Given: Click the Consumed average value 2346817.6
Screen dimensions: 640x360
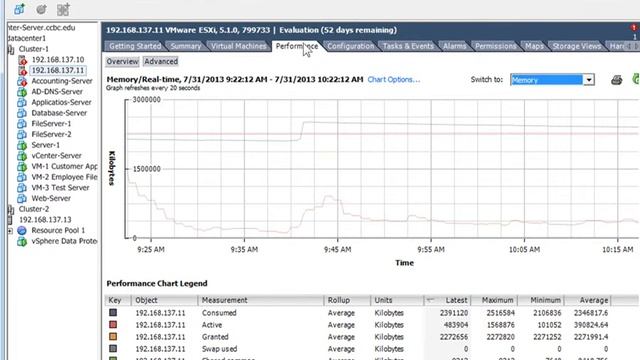Looking at the screenshot, I should pos(591,313).
